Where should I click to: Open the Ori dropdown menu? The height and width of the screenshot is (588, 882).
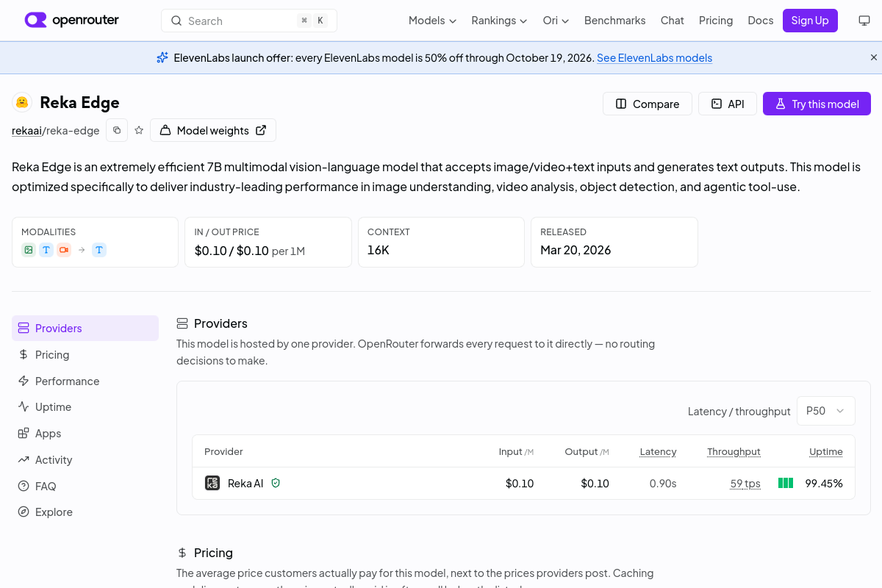[x=556, y=21]
